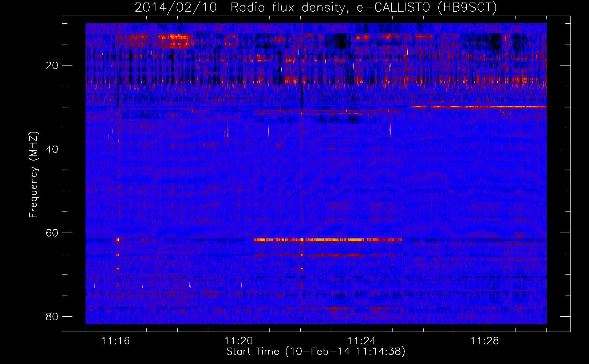This screenshot has height=364, width=589.
Task: Click the bright yellow emission band near 62 MHz
Action: click(x=328, y=240)
